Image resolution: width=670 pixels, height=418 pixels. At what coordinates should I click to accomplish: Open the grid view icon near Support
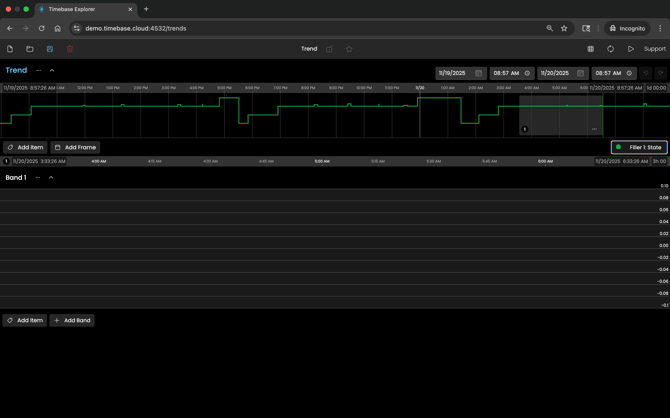pyautogui.click(x=590, y=49)
